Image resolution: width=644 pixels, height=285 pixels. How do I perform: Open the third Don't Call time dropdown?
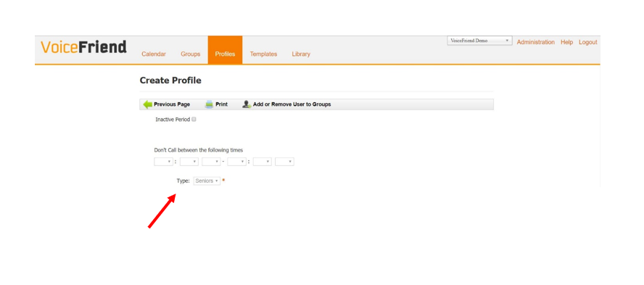click(x=211, y=162)
